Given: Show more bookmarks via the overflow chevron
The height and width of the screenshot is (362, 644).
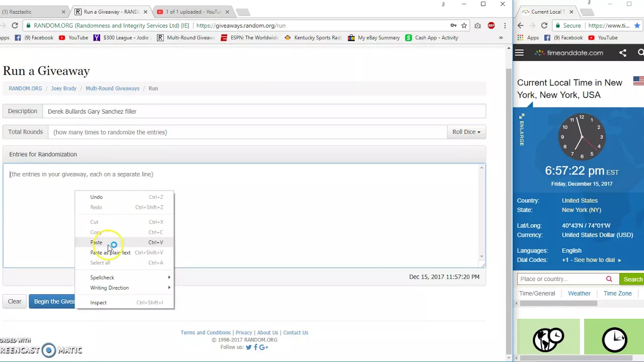Looking at the screenshot, I should pyautogui.click(x=501, y=38).
